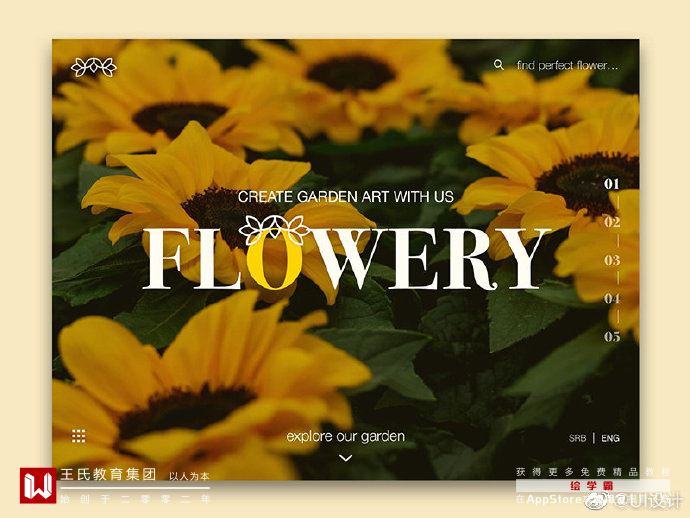This screenshot has width=690, height=518.
Task: Click the search magnifier icon
Action: 499,65
